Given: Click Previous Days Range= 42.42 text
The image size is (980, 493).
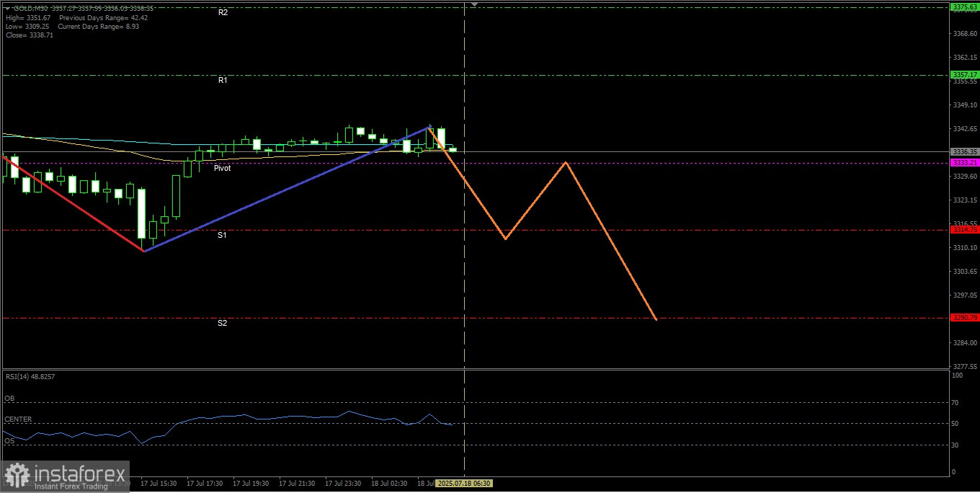Looking at the screenshot, I should point(104,17).
